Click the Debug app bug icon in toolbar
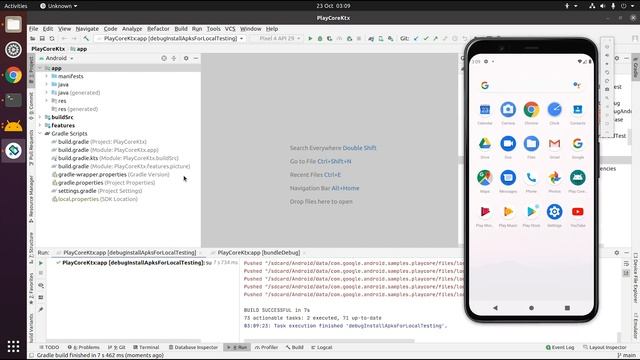This screenshot has width=640, height=360. pyautogui.click(x=320, y=38)
